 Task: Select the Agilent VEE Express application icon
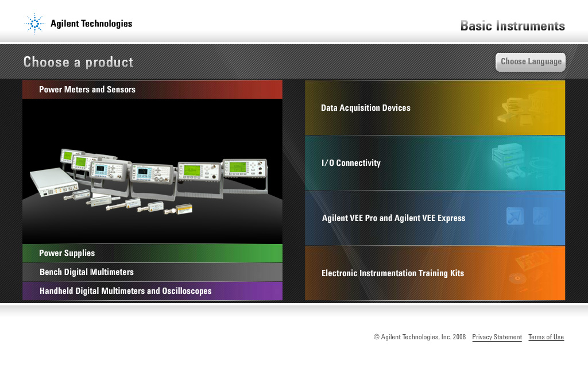pos(543,218)
